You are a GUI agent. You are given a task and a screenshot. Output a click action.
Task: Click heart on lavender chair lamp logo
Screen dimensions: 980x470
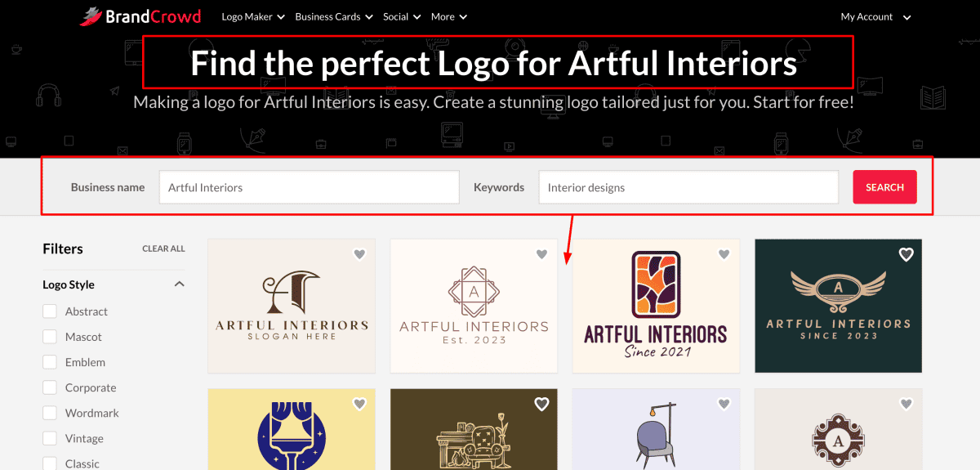point(724,404)
